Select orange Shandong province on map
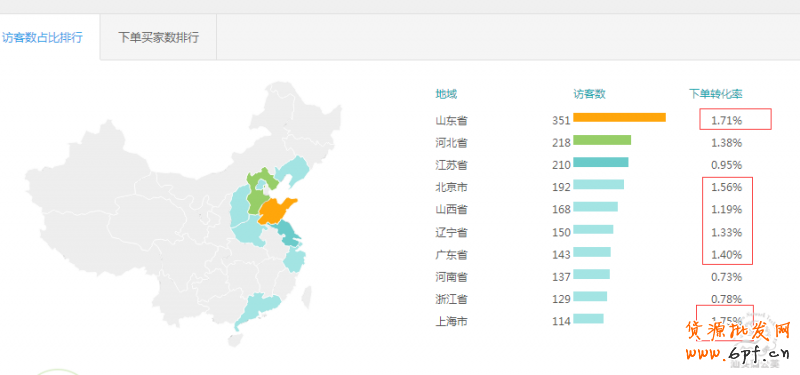 click(x=276, y=210)
